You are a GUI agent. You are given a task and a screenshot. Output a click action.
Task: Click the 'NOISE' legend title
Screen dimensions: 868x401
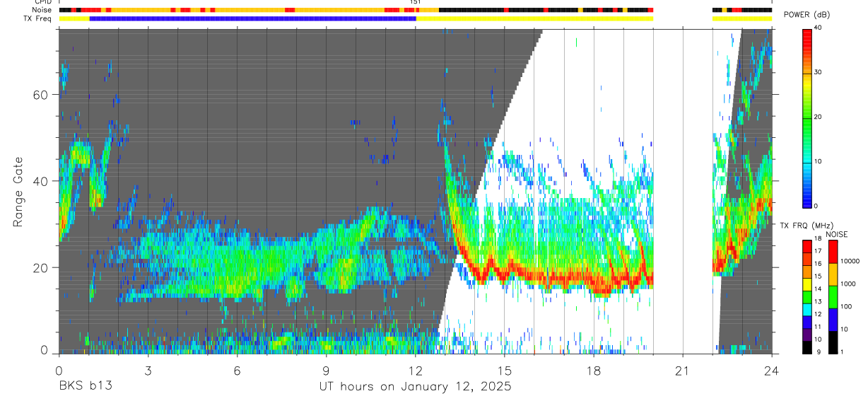[x=836, y=234]
